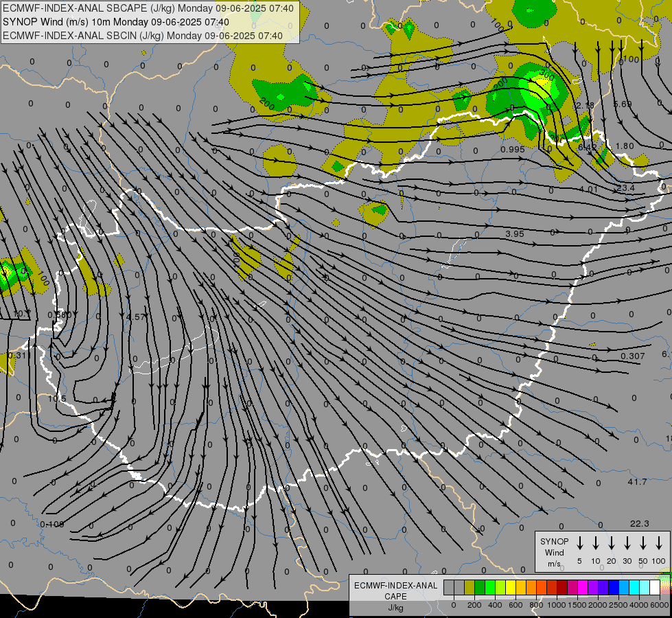Pick the yellow-green lime CAPE swatch
The height and width of the screenshot is (618, 672).
click(x=500, y=588)
